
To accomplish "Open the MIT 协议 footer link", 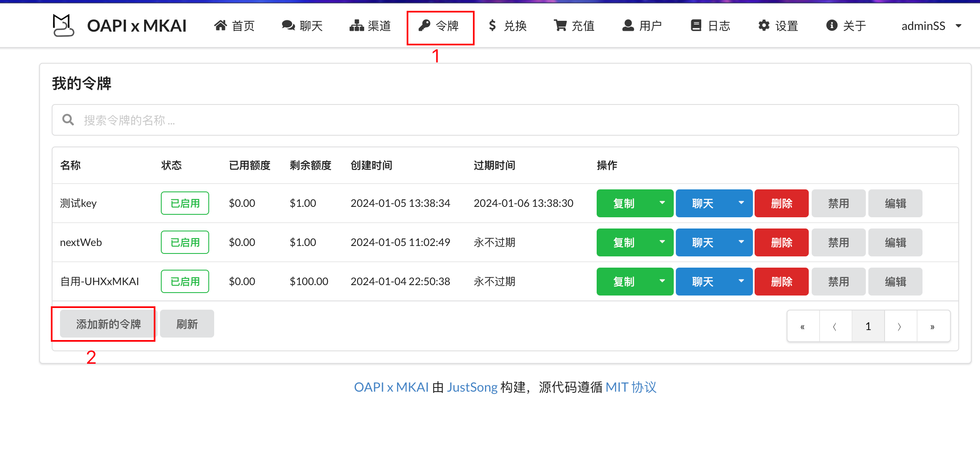I will [x=631, y=387].
